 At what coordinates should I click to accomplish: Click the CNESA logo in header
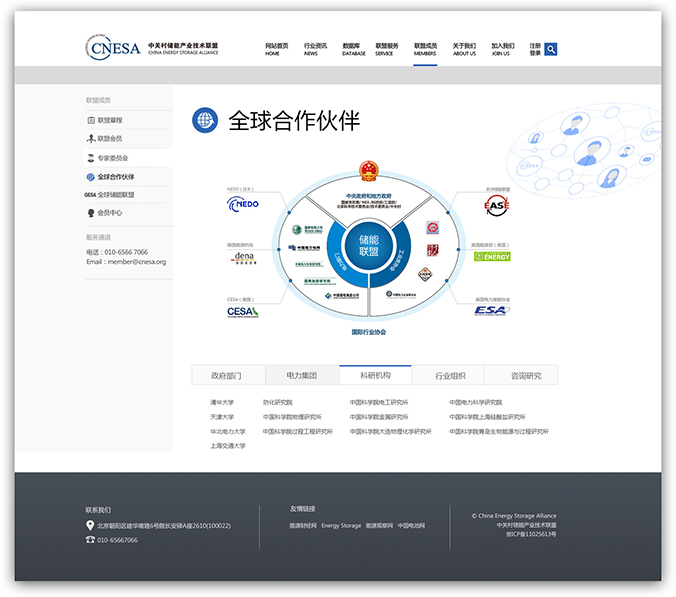pos(113,47)
